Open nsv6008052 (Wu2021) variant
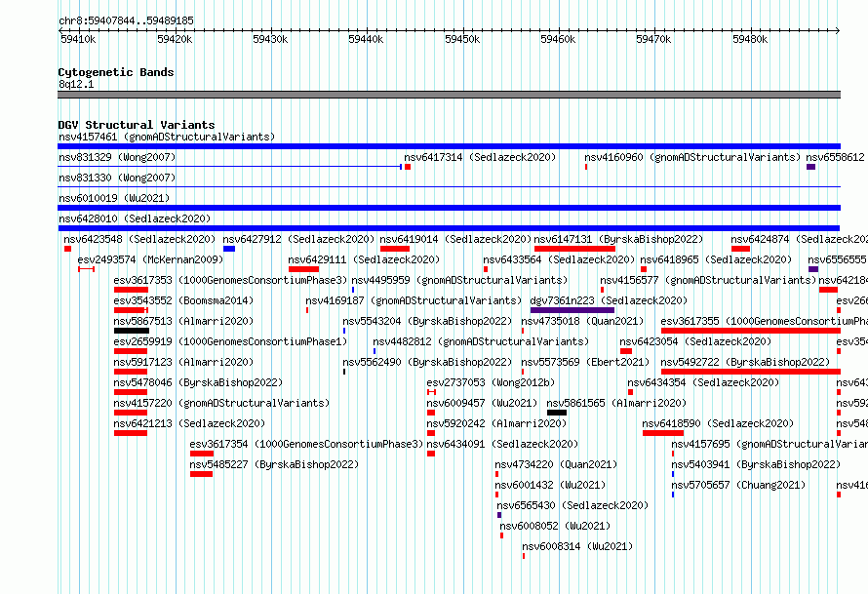Screen dimensions: 868x594 [555, 526]
